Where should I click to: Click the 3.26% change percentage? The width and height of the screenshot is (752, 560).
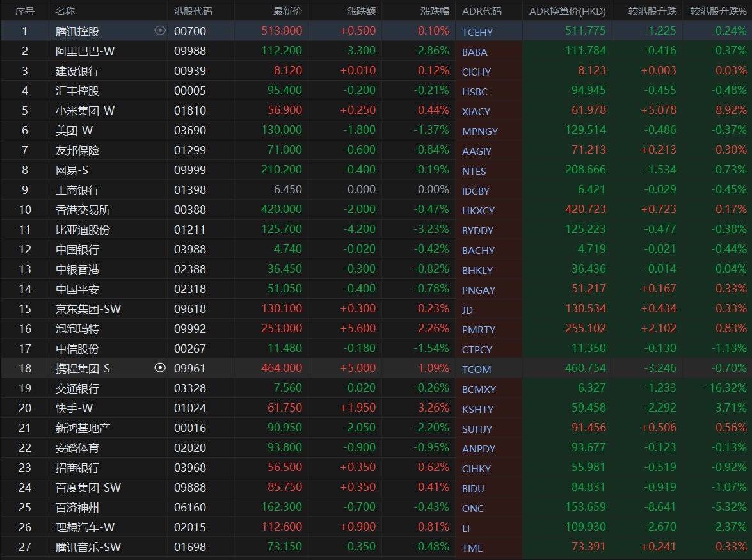433,408
